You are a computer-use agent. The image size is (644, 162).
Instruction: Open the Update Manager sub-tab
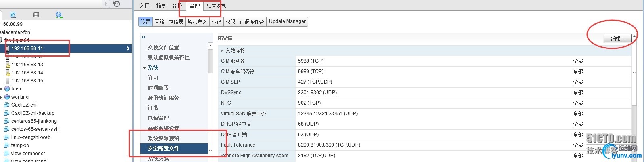pos(287,21)
